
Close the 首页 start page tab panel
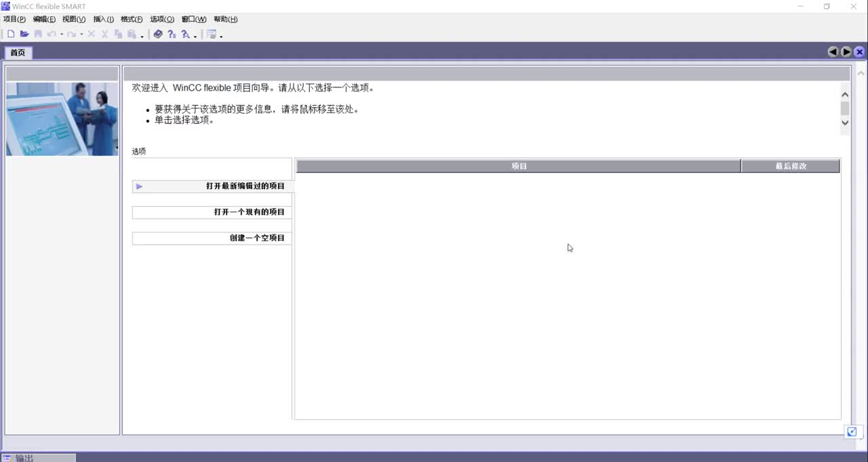coord(859,51)
